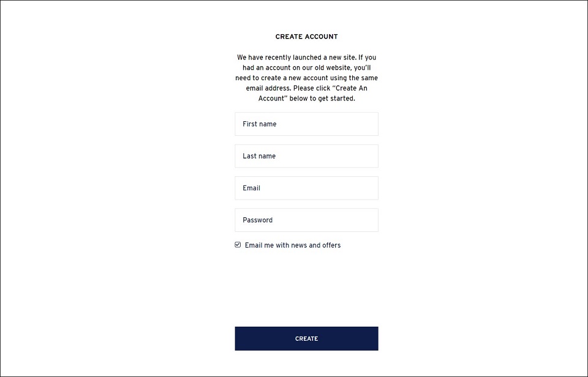Click the navy blue CREATE button
588x377 pixels.
306,338
